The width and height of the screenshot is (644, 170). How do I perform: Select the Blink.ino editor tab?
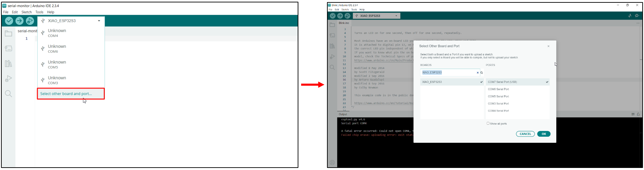(x=344, y=23)
